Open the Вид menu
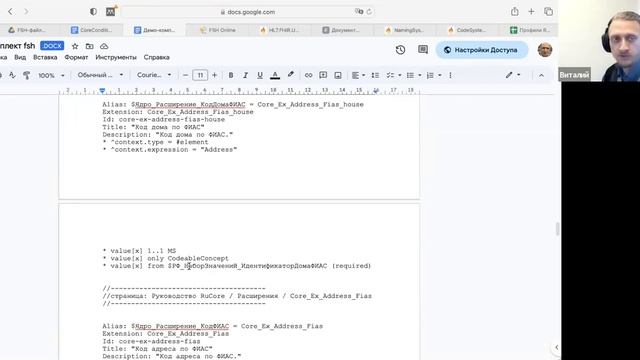640x360 pixels. 20,57
